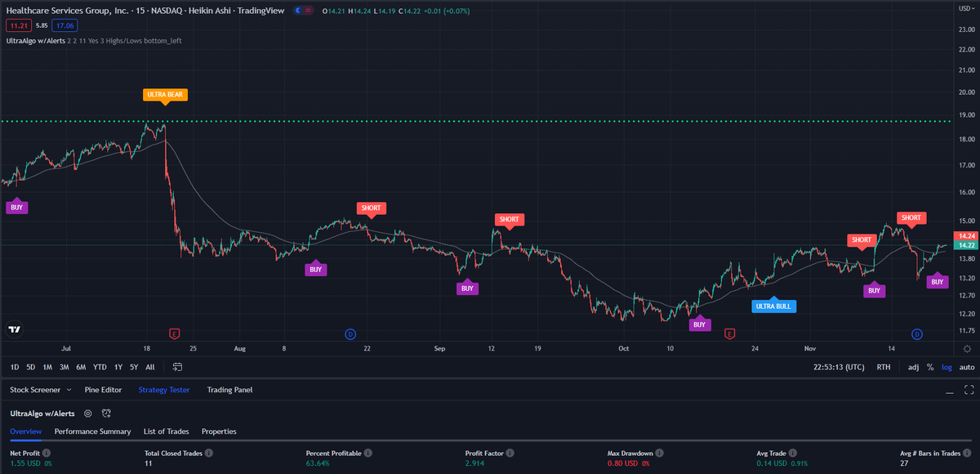Viewport: 980px width, 474px height.
Task: Open the Trading Panel tab
Action: pyautogui.click(x=229, y=390)
